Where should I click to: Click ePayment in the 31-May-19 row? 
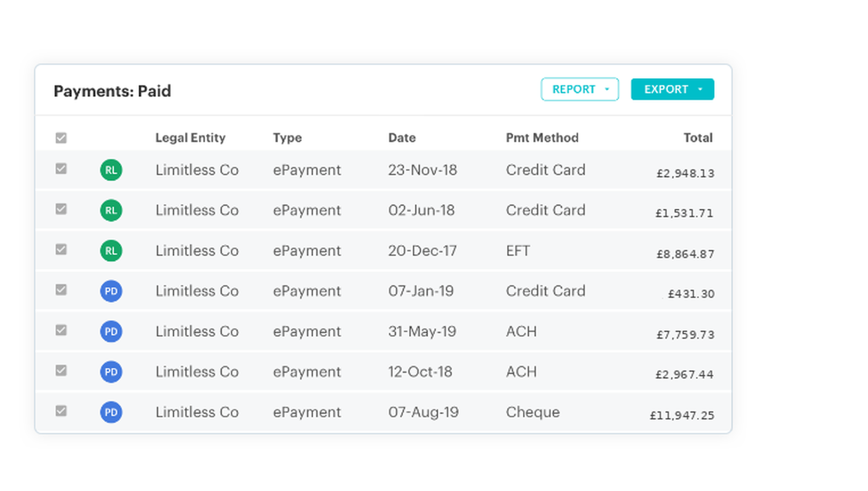307,331
